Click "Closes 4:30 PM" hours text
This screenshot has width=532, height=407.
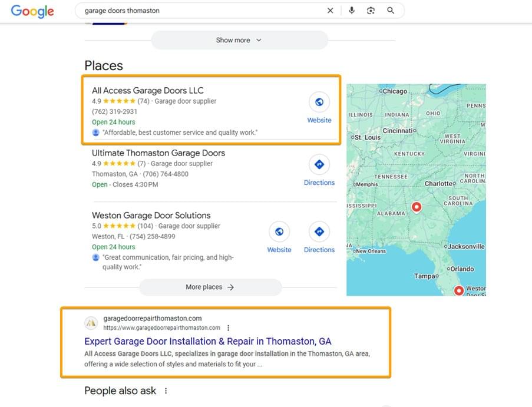point(135,184)
